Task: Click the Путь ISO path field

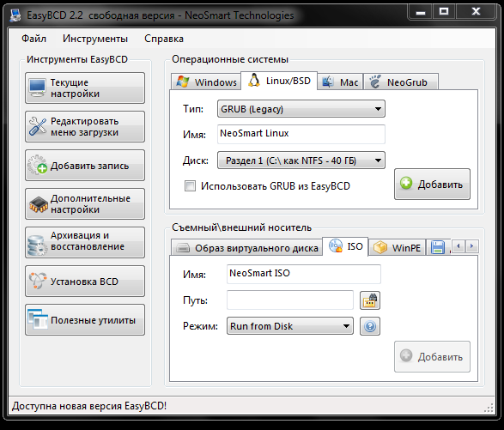Action: click(290, 300)
